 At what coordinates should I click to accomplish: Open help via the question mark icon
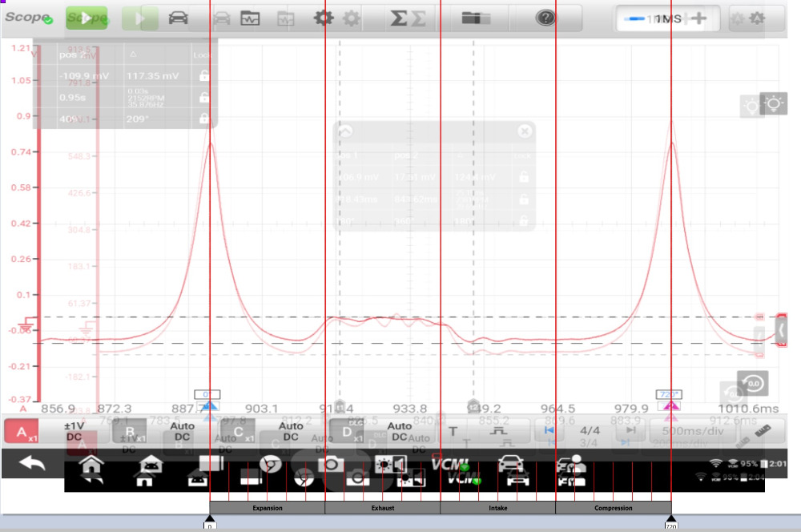(545, 18)
